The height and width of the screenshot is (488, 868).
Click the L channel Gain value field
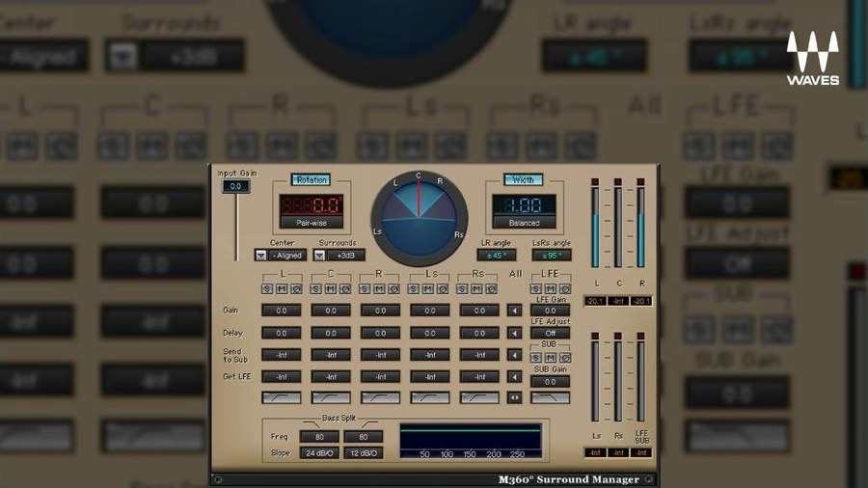[x=282, y=311]
